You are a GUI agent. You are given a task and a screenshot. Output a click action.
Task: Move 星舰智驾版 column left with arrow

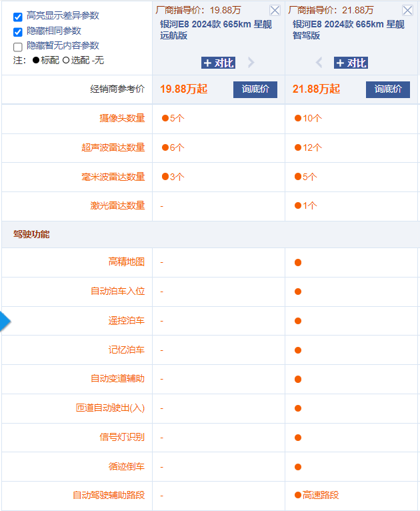point(319,62)
